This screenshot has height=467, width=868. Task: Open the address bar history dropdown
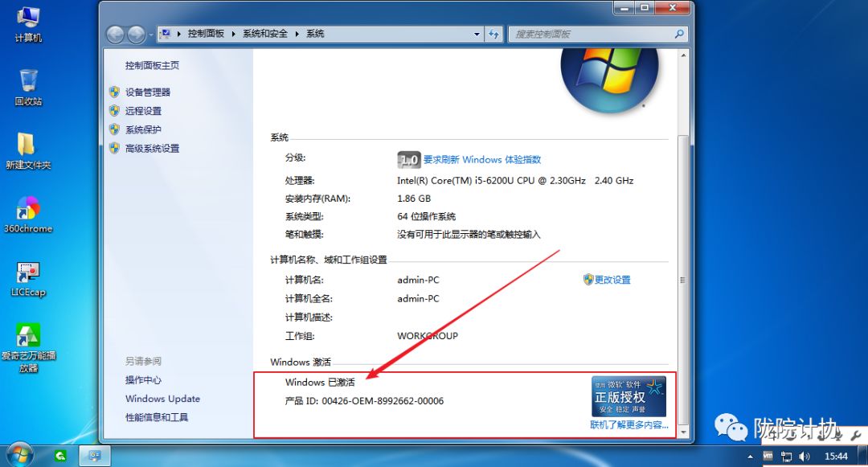(477, 34)
